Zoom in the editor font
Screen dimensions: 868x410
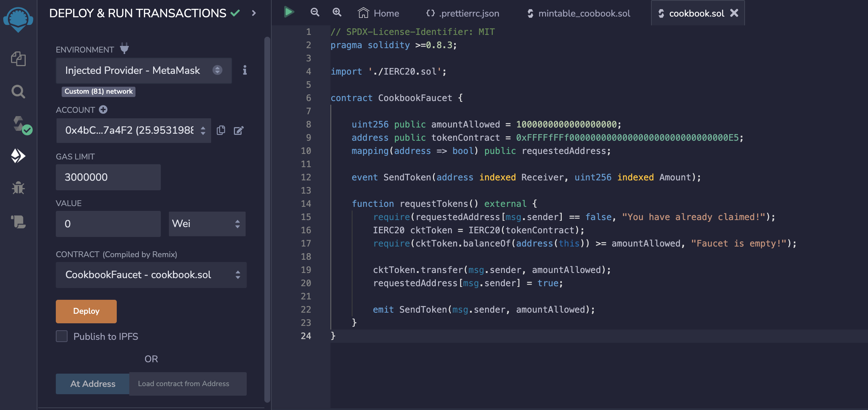[x=337, y=12]
